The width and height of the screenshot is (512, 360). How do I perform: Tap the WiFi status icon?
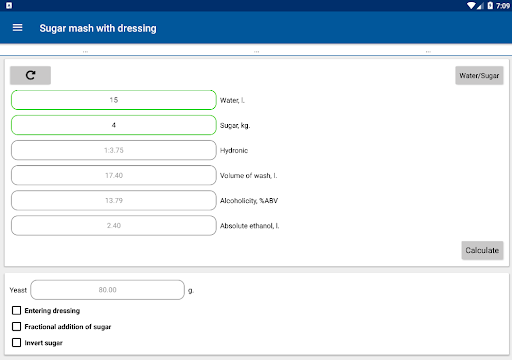(471, 6)
